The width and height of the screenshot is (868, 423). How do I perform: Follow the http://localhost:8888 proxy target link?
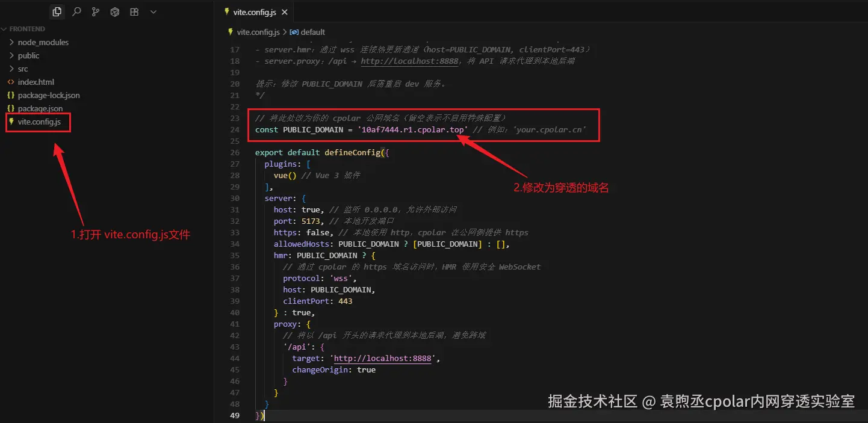click(382, 358)
